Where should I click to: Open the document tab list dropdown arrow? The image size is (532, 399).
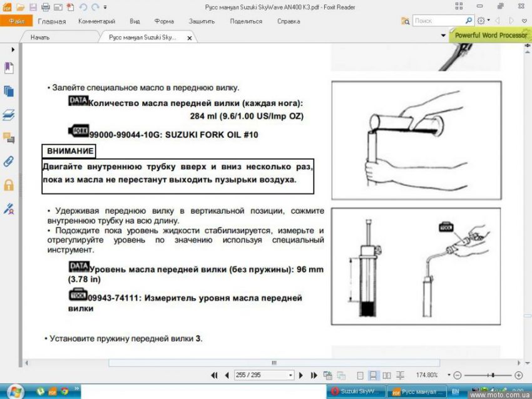[x=443, y=35]
